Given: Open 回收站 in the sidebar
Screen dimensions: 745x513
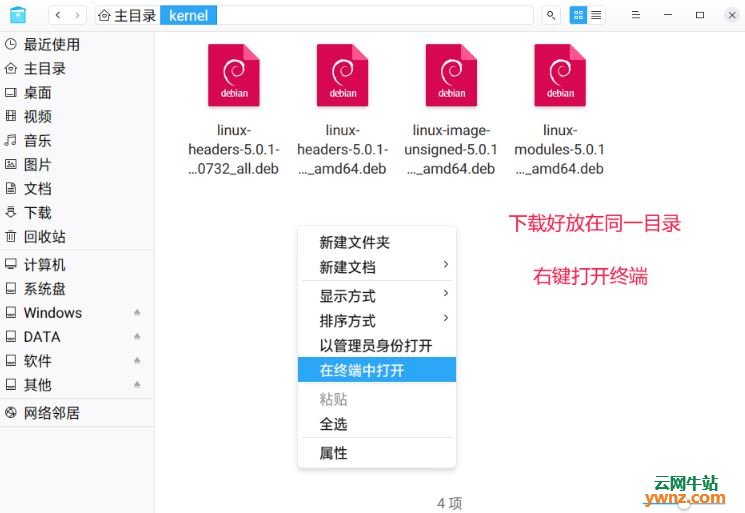Looking at the screenshot, I should (77, 237).
